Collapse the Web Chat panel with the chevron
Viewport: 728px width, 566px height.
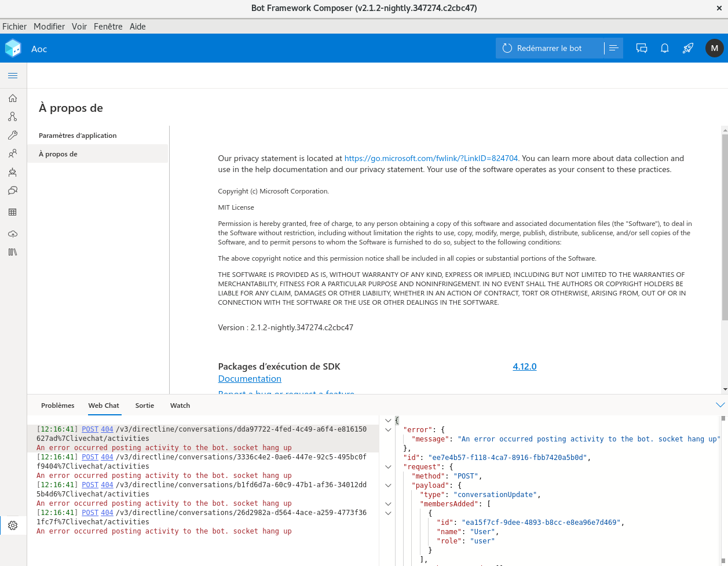pyautogui.click(x=720, y=406)
